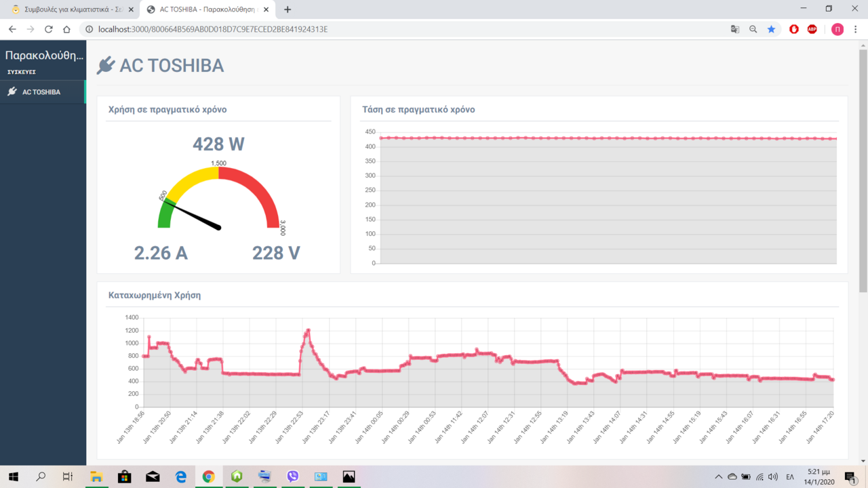Open Viber from the taskbar
868x488 pixels.
[292, 476]
